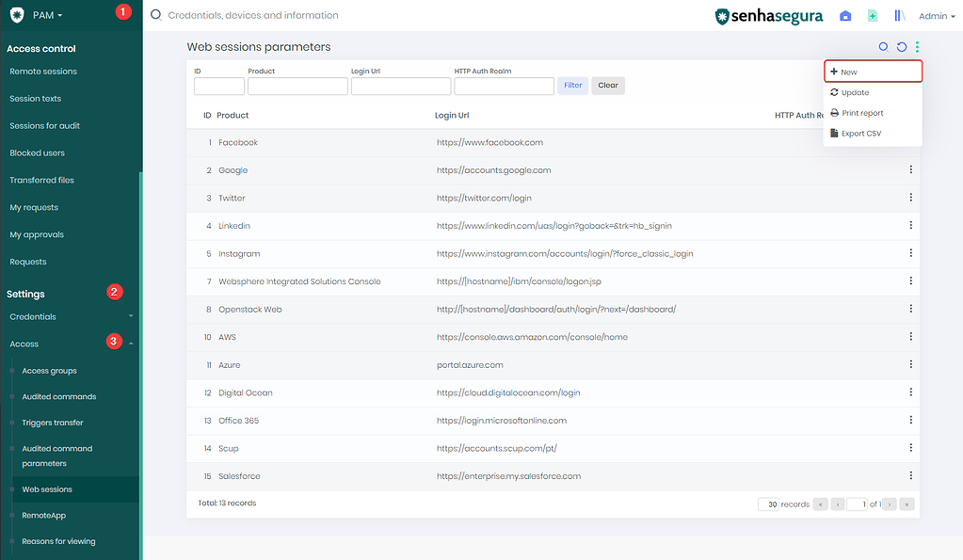This screenshot has height=560, width=963.
Task: Select Print report from the actions menu
Action: tap(861, 112)
